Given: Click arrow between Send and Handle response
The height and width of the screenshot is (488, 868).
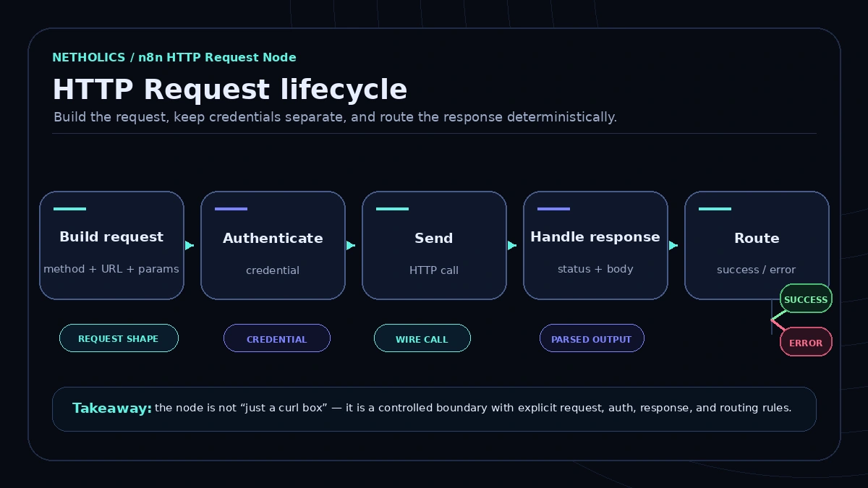Looking at the screenshot, I should click(512, 245).
